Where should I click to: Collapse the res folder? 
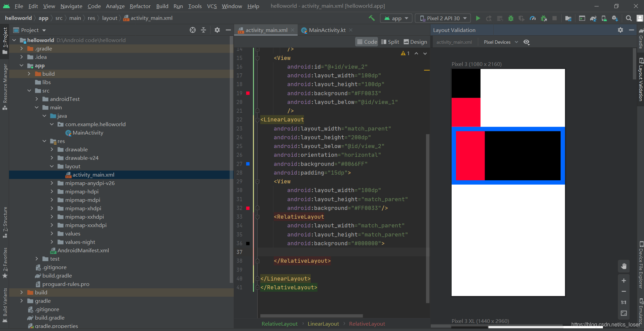(44, 141)
